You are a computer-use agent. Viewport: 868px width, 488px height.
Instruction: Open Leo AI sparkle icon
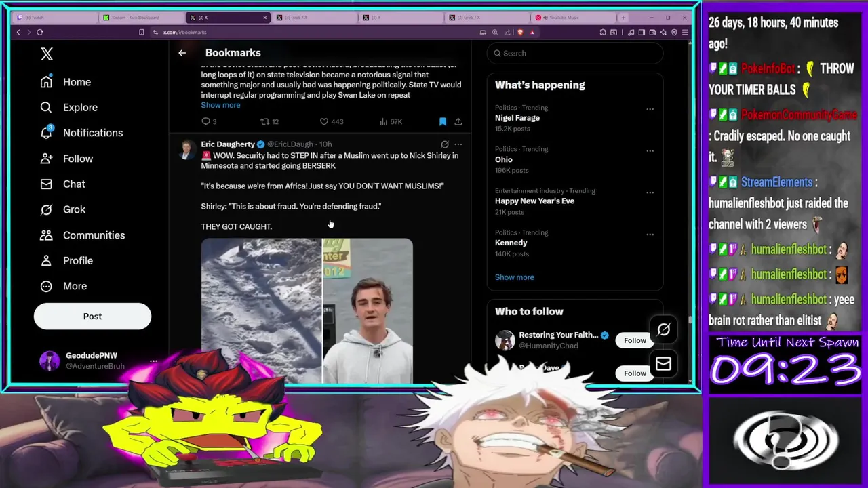tap(663, 32)
